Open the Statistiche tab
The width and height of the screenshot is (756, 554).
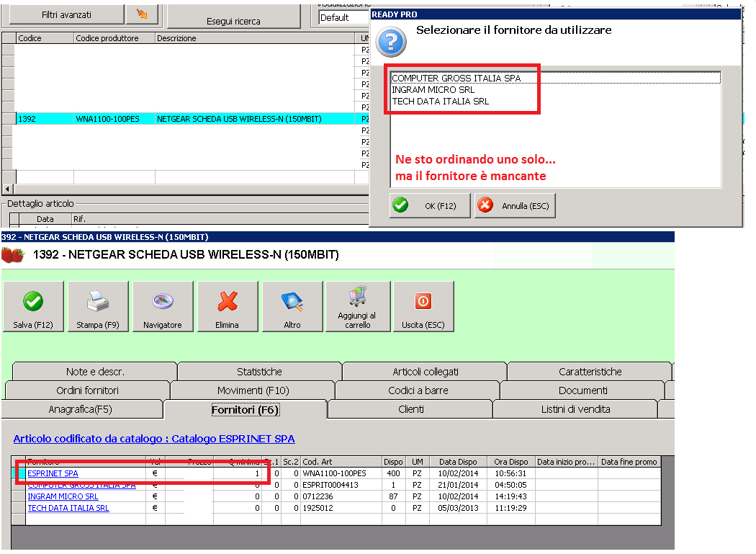pyautogui.click(x=259, y=372)
